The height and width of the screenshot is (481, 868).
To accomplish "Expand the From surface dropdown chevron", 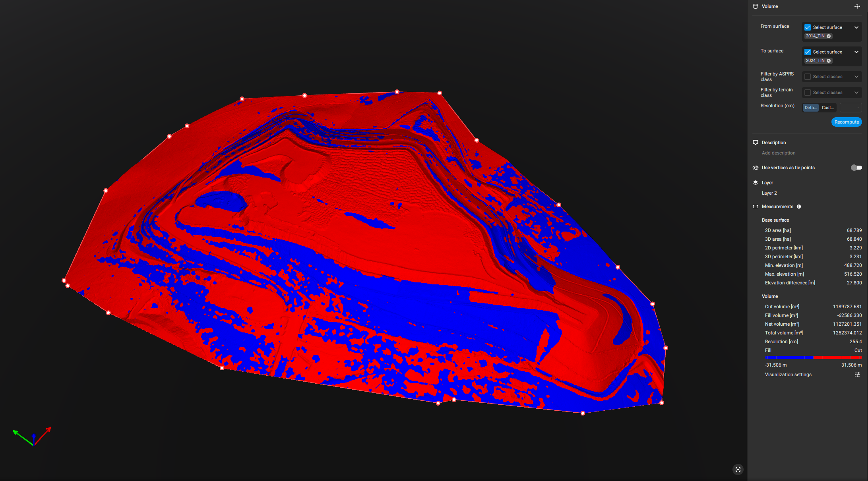I will tap(856, 27).
